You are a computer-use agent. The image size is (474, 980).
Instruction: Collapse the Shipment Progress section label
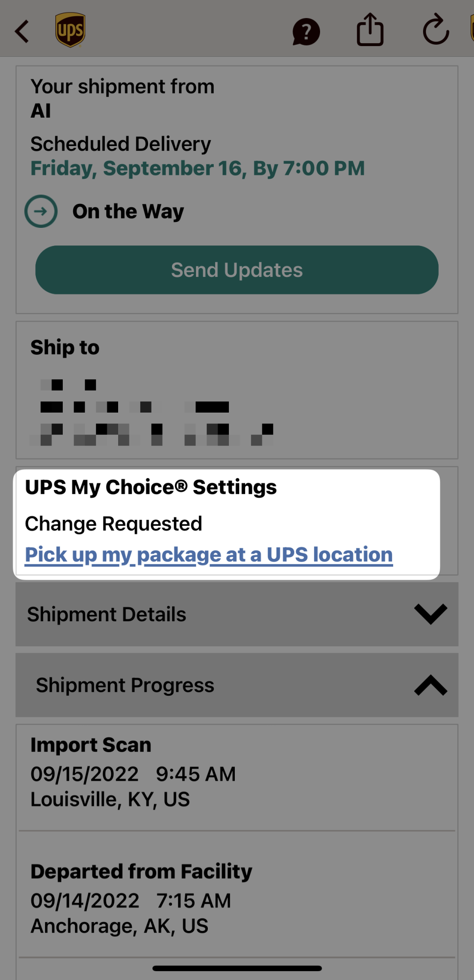(x=125, y=685)
